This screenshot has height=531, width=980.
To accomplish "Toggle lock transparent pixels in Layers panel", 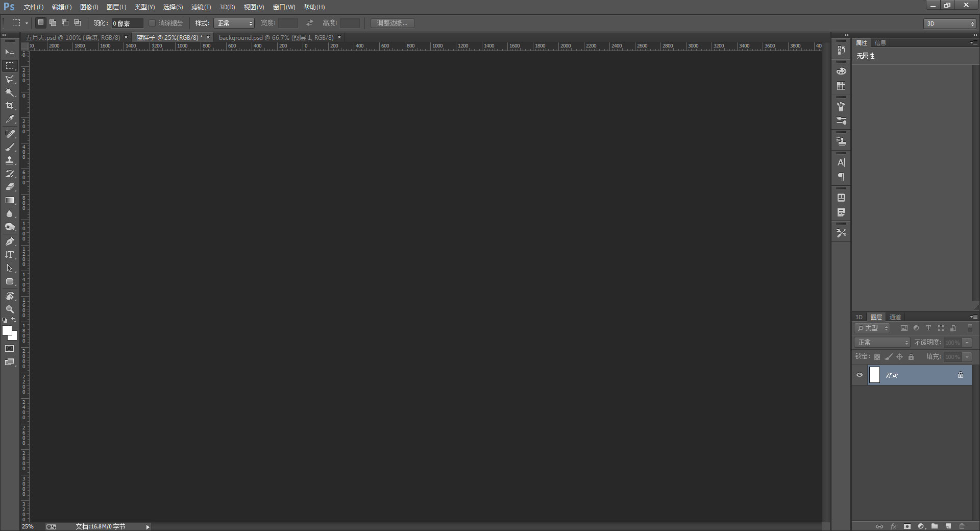I will click(x=877, y=357).
